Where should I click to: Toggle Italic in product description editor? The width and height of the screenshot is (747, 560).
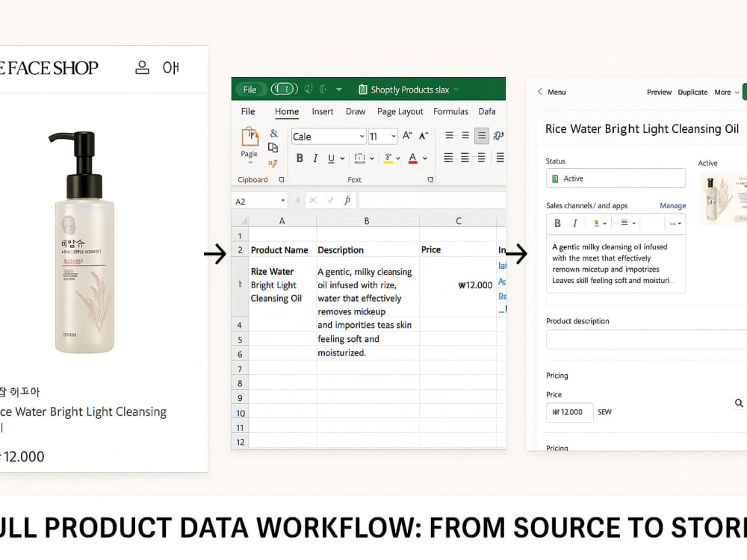pyautogui.click(x=575, y=223)
